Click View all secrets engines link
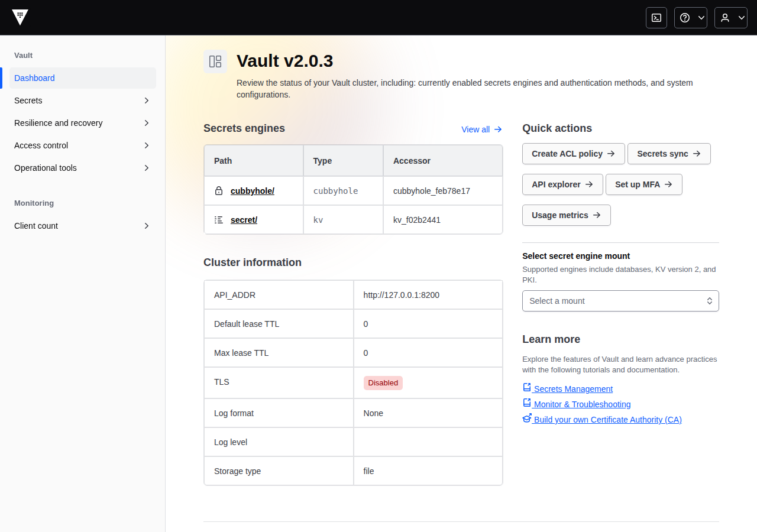Viewport: 757px width, 532px height. point(481,129)
